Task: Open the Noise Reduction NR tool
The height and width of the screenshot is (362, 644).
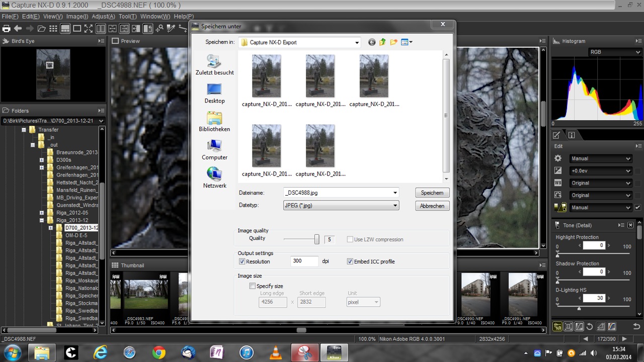Action: coord(557,326)
